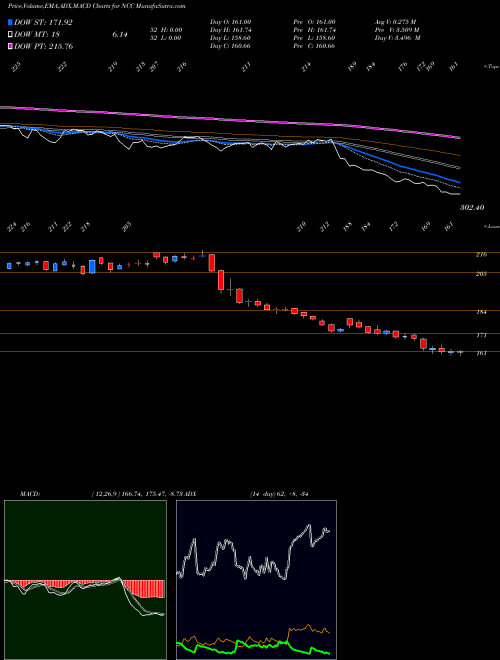Select the 'Day O: 161.00' open value

coord(230,22)
